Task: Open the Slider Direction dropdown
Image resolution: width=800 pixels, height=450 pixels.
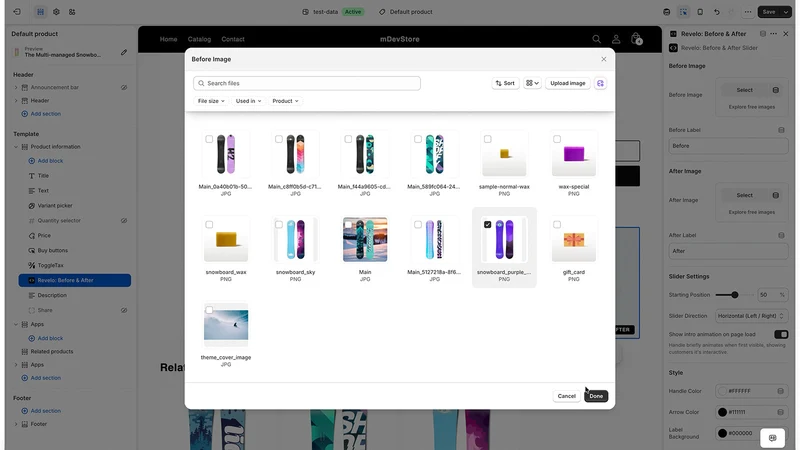Action: (x=751, y=316)
